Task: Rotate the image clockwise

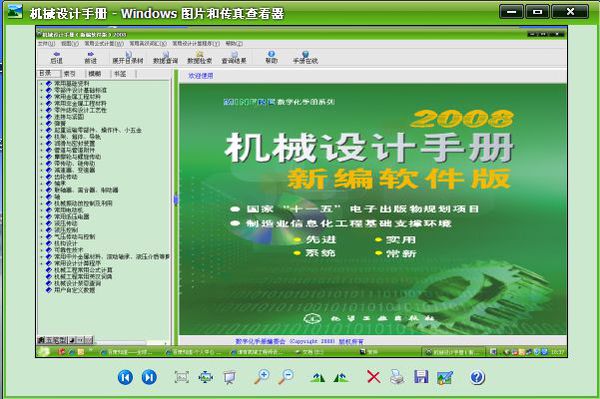Action: pos(318,378)
